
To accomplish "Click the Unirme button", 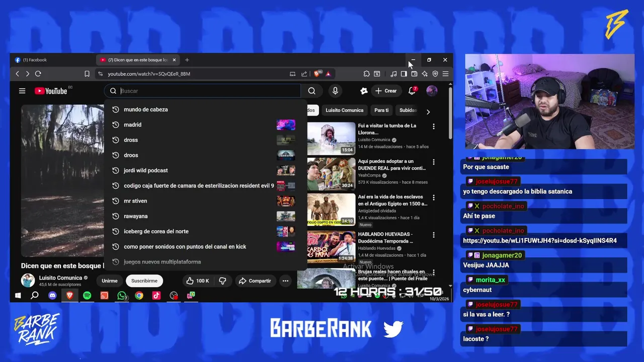I will [110, 281].
